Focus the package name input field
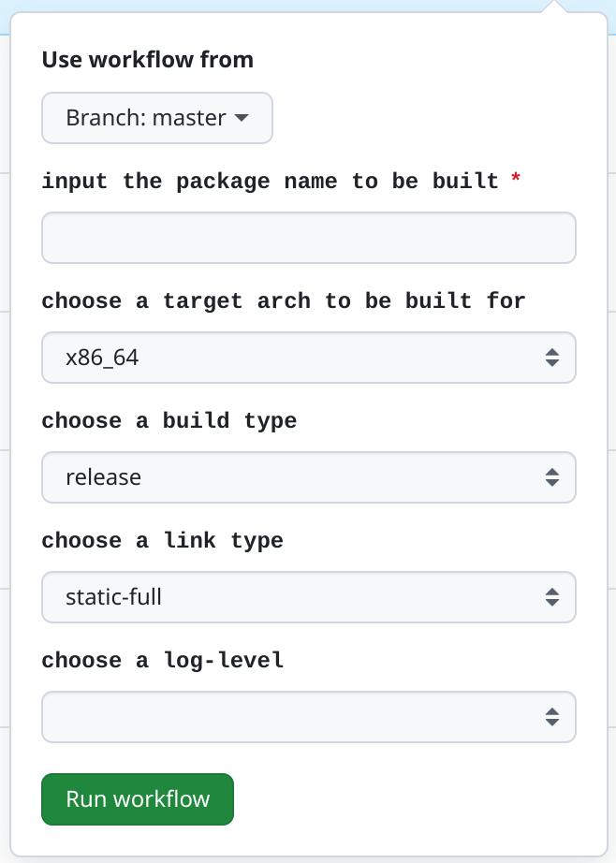This screenshot has width=616, height=863. [x=308, y=238]
